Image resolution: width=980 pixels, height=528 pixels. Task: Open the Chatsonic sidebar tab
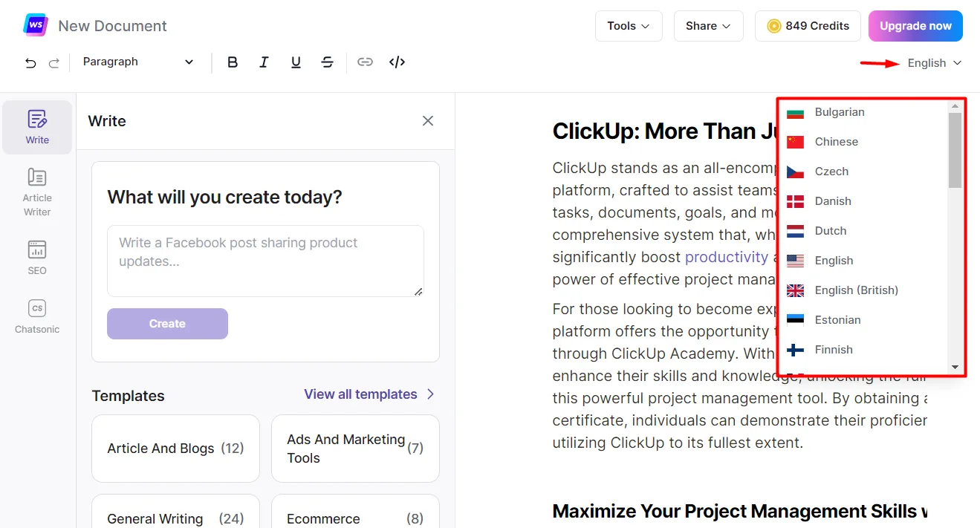[x=37, y=316]
